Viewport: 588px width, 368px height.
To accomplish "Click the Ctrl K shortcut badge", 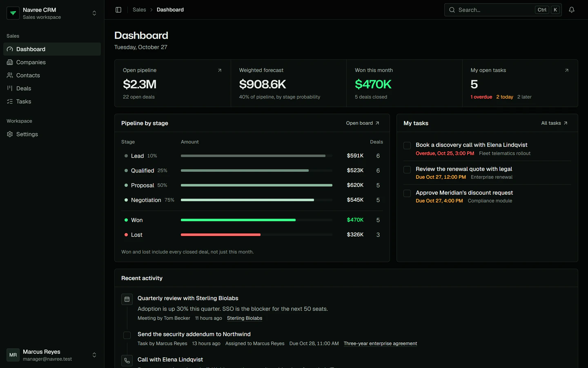I will (547, 10).
